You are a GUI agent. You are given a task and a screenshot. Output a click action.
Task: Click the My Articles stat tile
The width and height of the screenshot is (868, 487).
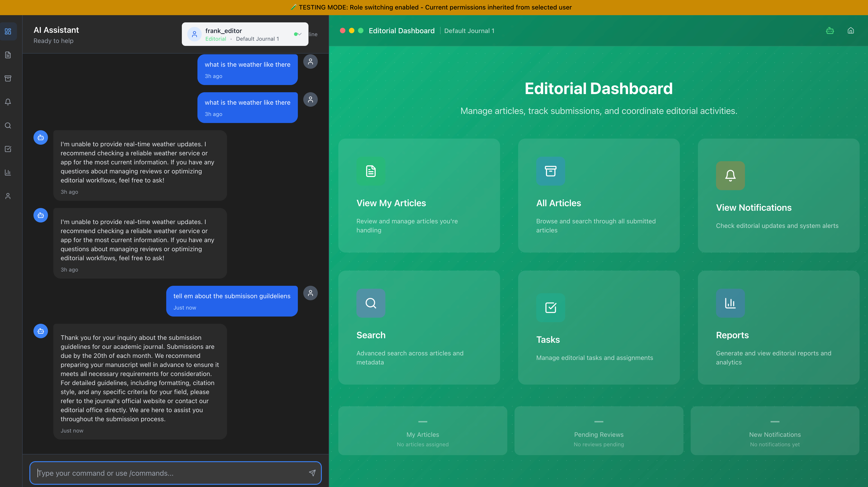click(422, 430)
